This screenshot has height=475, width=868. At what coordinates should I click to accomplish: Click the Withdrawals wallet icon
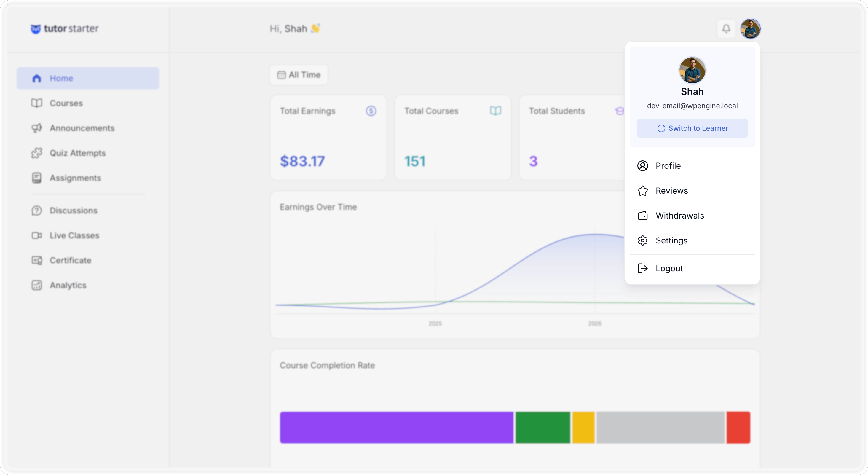point(643,216)
